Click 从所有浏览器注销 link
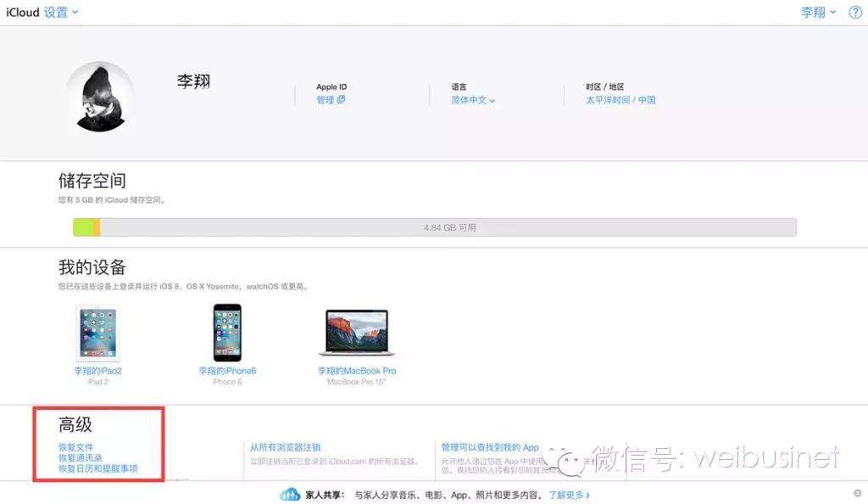This screenshot has width=868, height=504. point(285,447)
